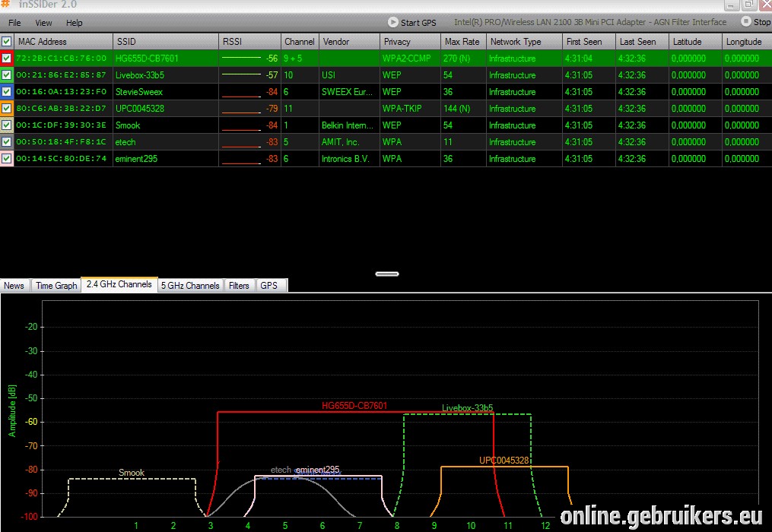The height and width of the screenshot is (532, 772).
Task: Click the splitter handle above the tabs
Action: pyautogui.click(x=387, y=274)
